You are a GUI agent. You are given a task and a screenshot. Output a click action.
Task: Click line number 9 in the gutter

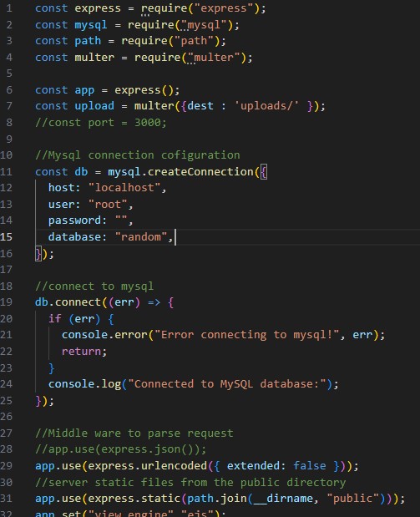point(9,139)
